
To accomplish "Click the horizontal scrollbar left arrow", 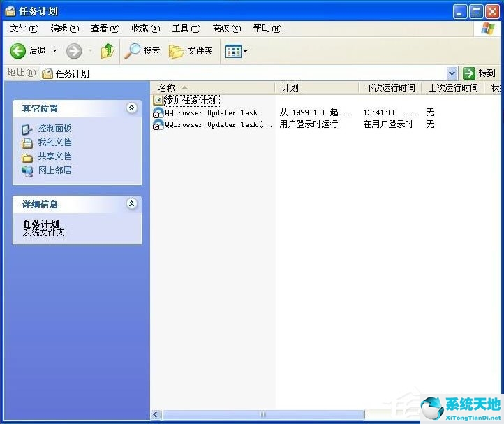I will [x=156, y=414].
